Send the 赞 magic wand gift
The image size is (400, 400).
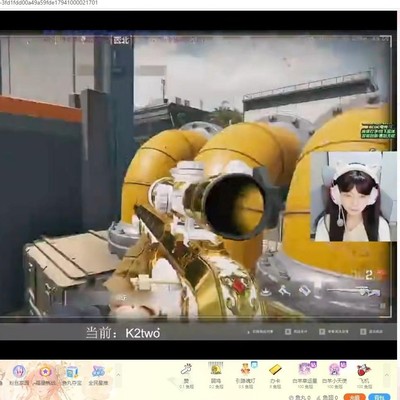[x=186, y=376]
